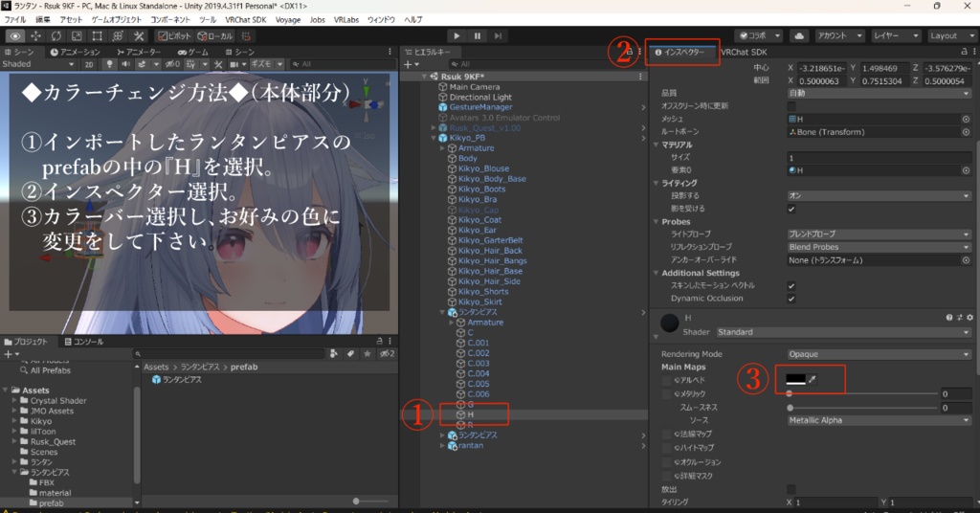This screenshot has height=513, width=980.
Task: Lock the Inspector panel
Action: [x=965, y=52]
